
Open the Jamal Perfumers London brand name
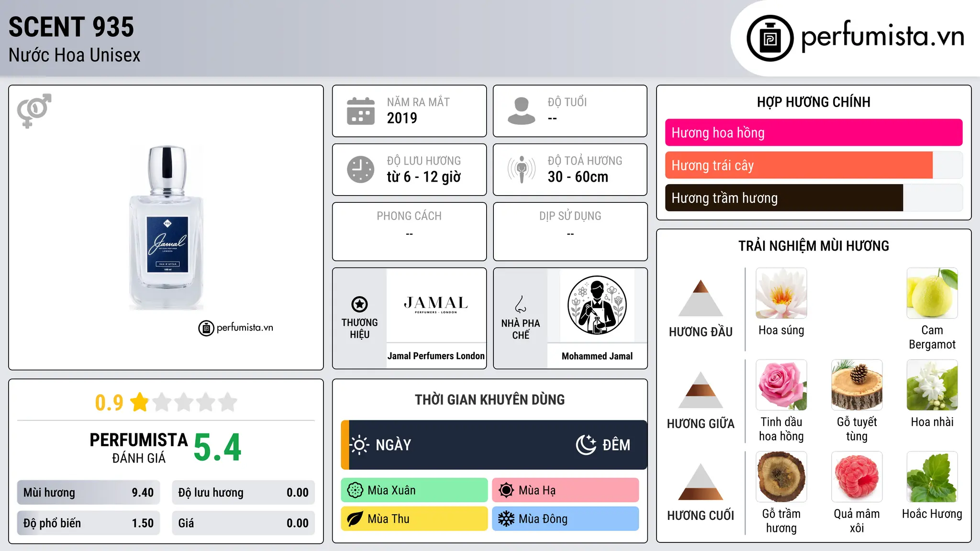pos(436,356)
